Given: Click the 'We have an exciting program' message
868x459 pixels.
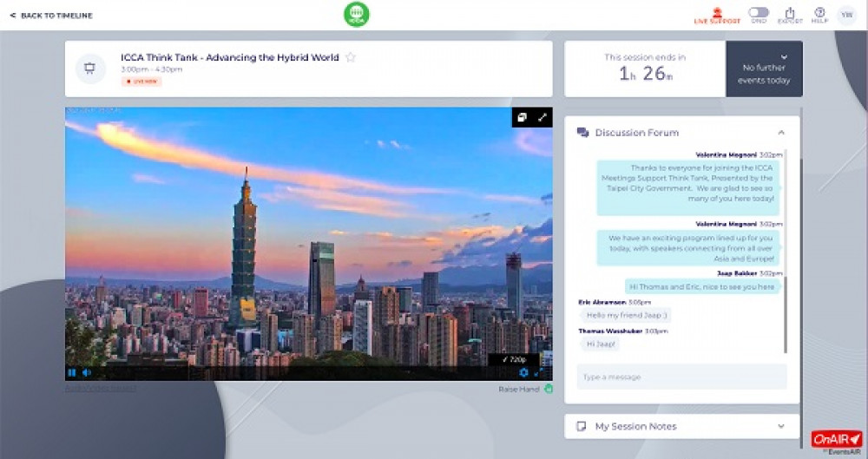Looking at the screenshot, I should pyautogui.click(x=688, y=248).
